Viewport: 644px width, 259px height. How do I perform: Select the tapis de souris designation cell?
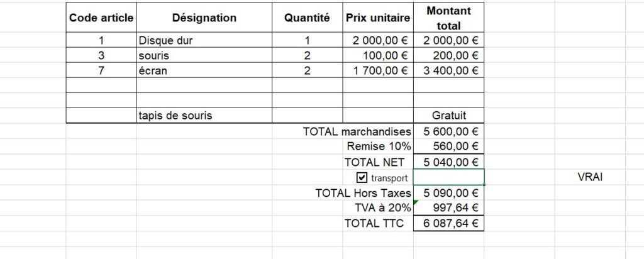[204, 115]
